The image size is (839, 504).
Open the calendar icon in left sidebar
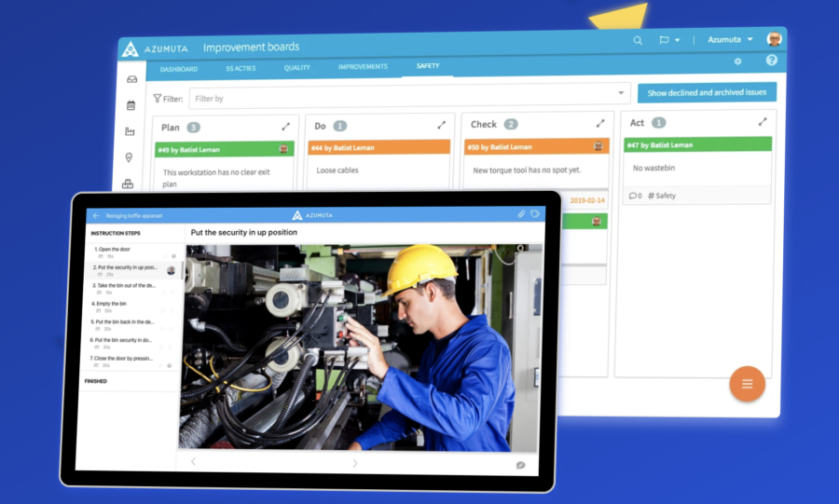click(x=131, y=105)
